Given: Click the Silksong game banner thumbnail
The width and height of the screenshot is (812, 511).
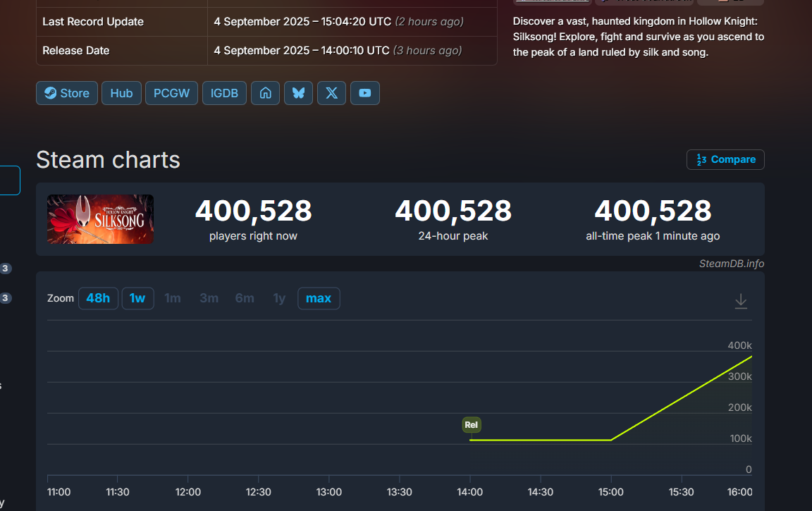Looking at the screenshot, I should [x=101, y=219].
